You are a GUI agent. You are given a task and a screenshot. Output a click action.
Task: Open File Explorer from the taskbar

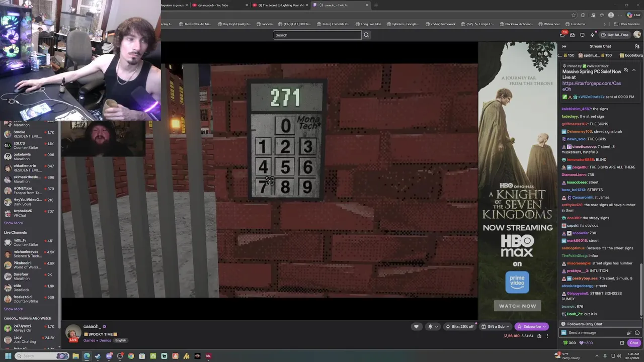[x=75, y=356]
